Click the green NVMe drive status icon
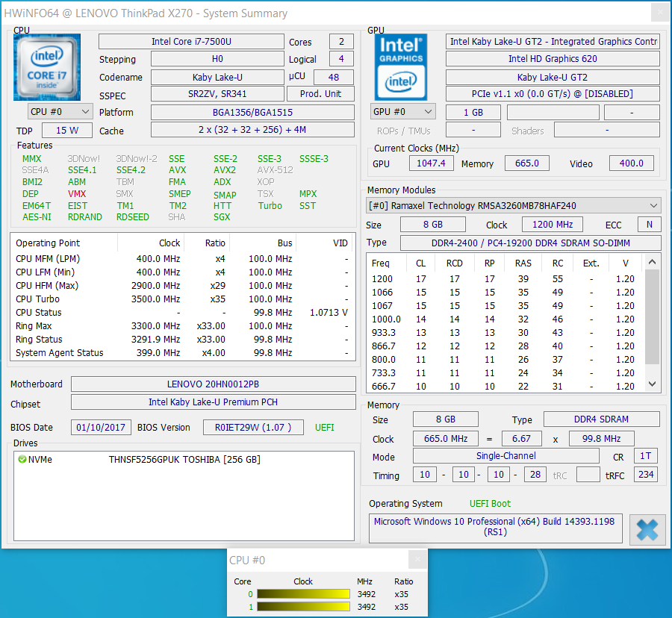 click(x=22, y=460)
